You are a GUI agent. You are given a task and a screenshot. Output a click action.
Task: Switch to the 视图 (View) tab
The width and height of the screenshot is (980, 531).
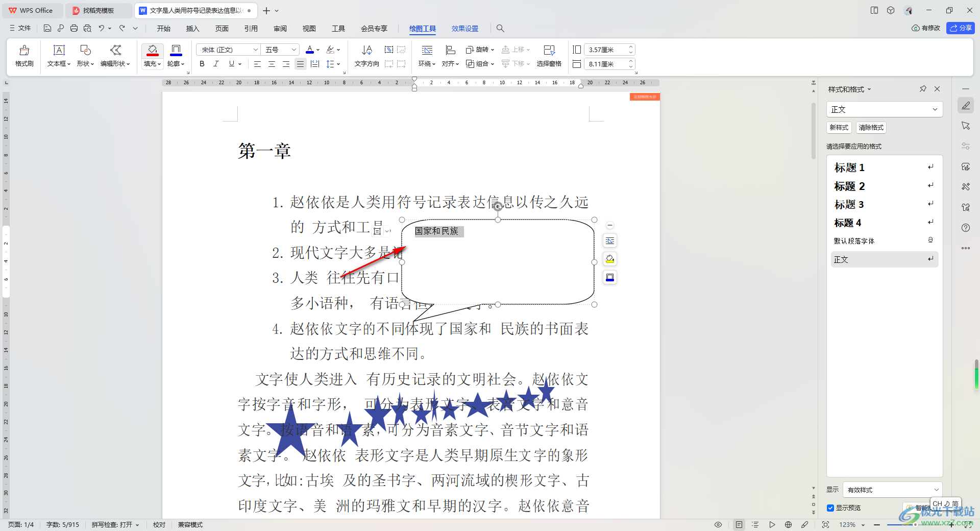pos(309,29)
